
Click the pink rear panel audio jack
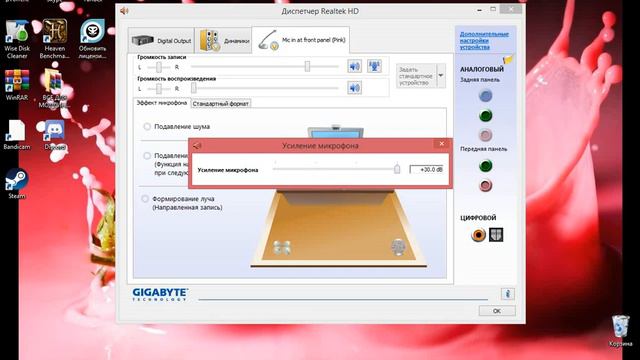(x=485, y=135)
